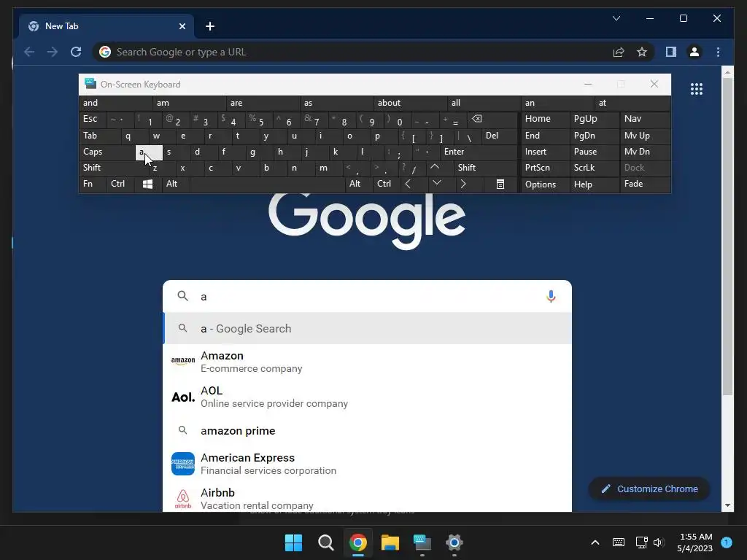The width and height of the screenshot is (747, 560).
Task: Select the Airbnb suggestion
Action: (x=368, y=498)
